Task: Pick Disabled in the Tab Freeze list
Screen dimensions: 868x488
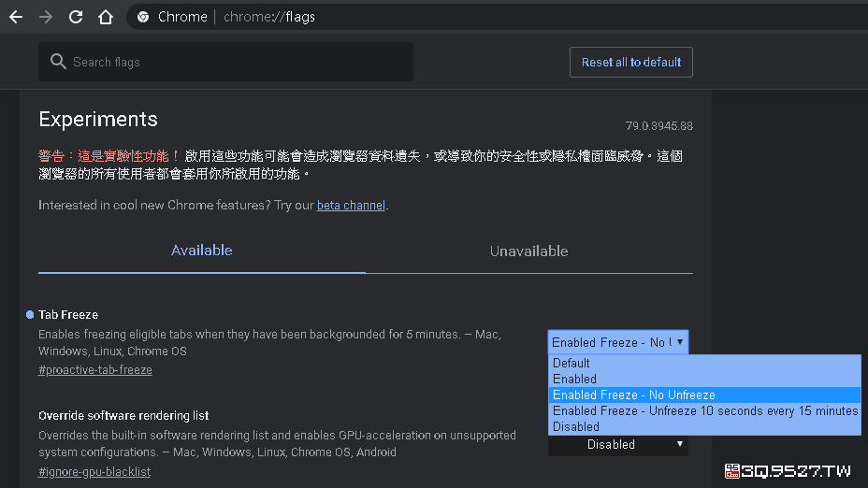Action: pyautogui.click(x=704, y=426)
